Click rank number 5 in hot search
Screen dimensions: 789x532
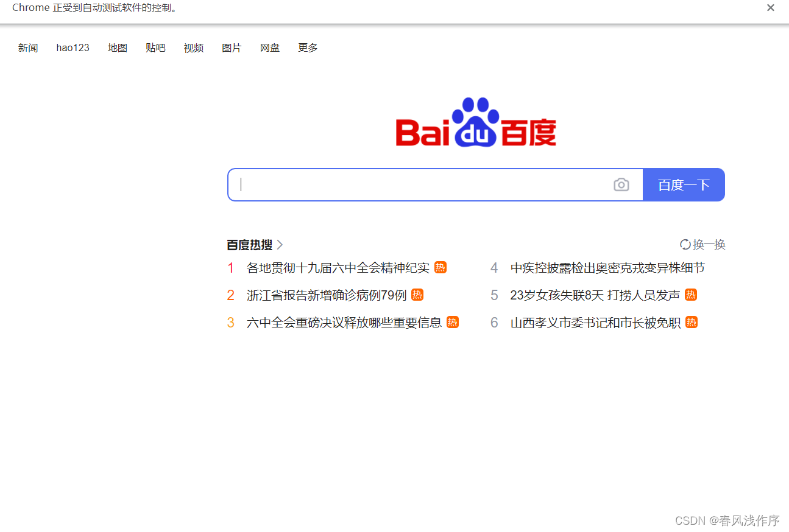point(494,295)
